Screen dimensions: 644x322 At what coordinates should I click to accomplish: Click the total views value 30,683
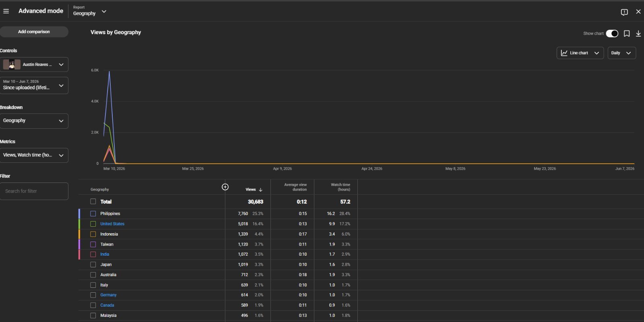[x=256, y=202]
